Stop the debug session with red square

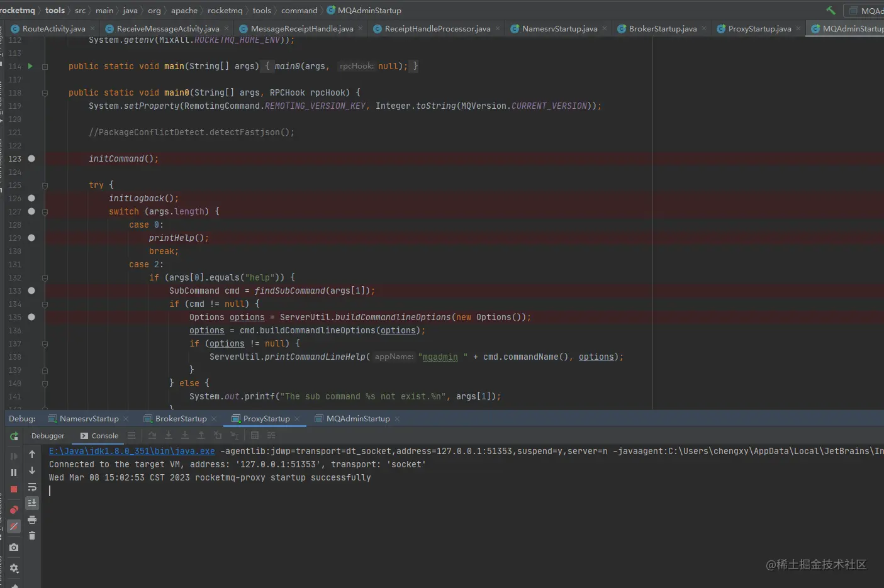tap(14, 489)
